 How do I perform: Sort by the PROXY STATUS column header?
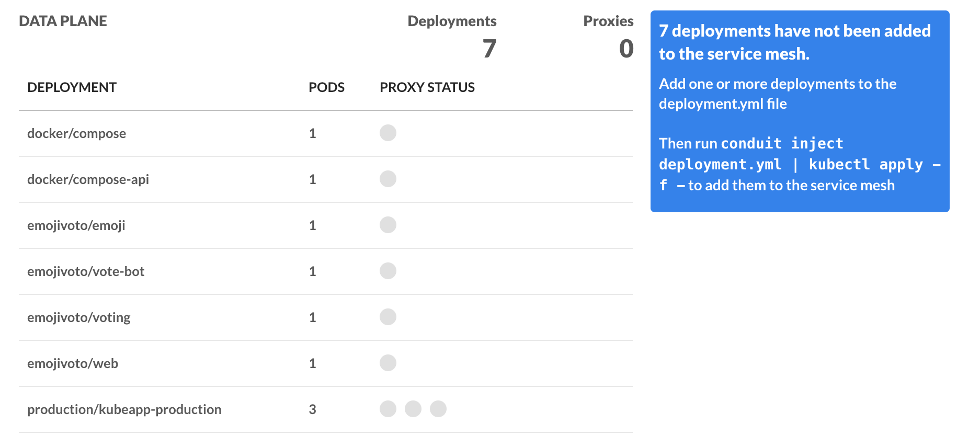click(x=427, y=87)
